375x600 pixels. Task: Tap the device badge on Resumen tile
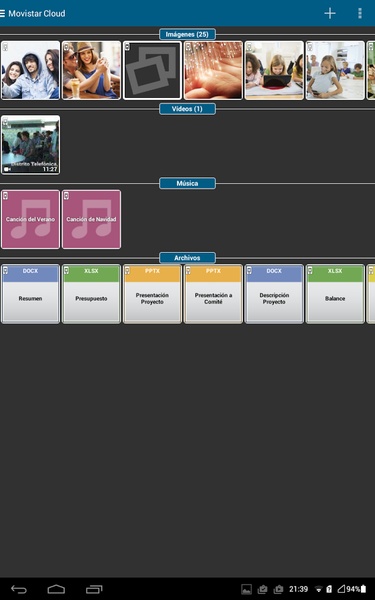coord(6,271)
